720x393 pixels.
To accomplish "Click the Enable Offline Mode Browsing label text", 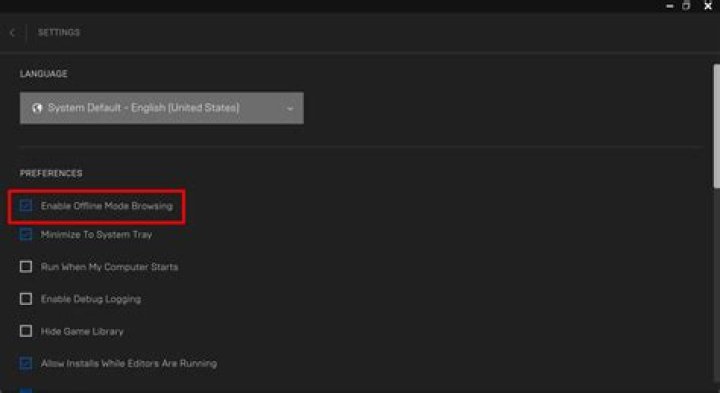I will (107, 206).
